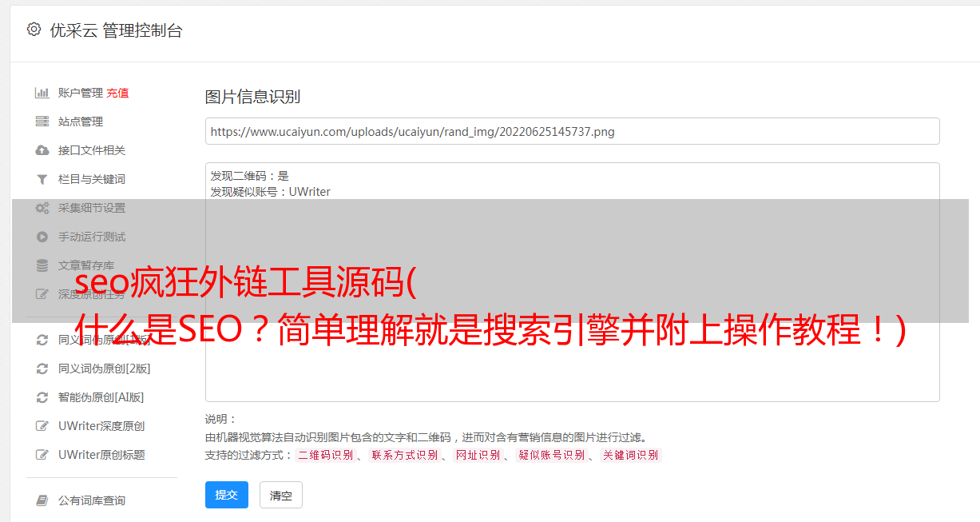The height and width of the screenshot is (522, 980).
Task: Click the 说明： label
Action: point(221,419)
